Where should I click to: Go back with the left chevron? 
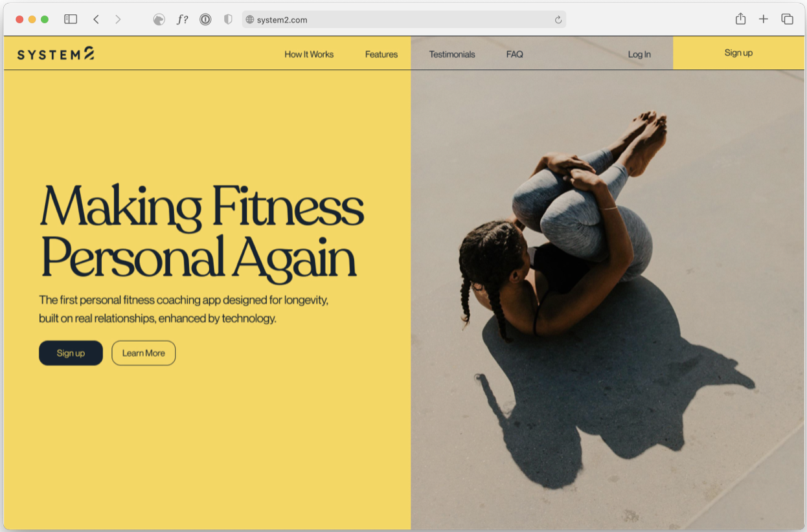coord(96,19)
